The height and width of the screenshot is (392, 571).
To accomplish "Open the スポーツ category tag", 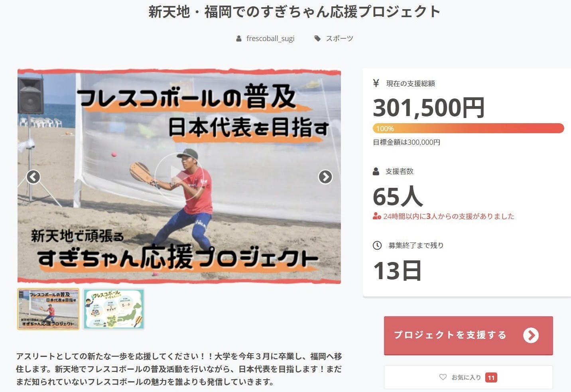I will (x=339, y=39).
